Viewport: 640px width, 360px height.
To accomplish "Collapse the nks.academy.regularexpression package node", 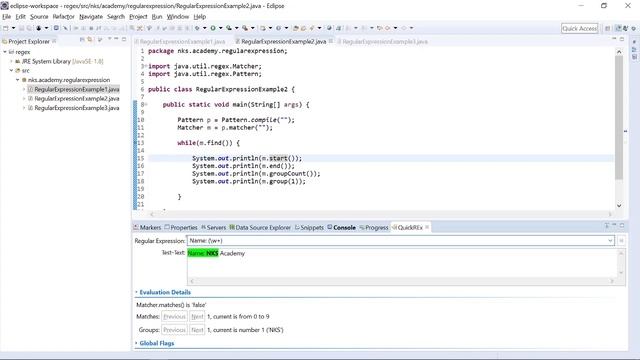I will coord(18,80).
